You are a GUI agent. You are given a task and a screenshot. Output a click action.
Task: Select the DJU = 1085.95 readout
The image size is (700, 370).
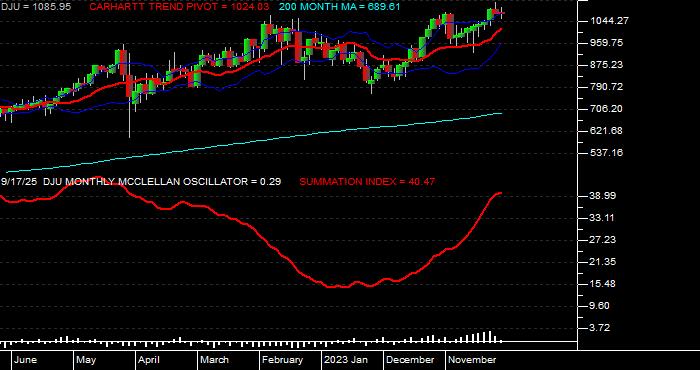click(35, 7)
